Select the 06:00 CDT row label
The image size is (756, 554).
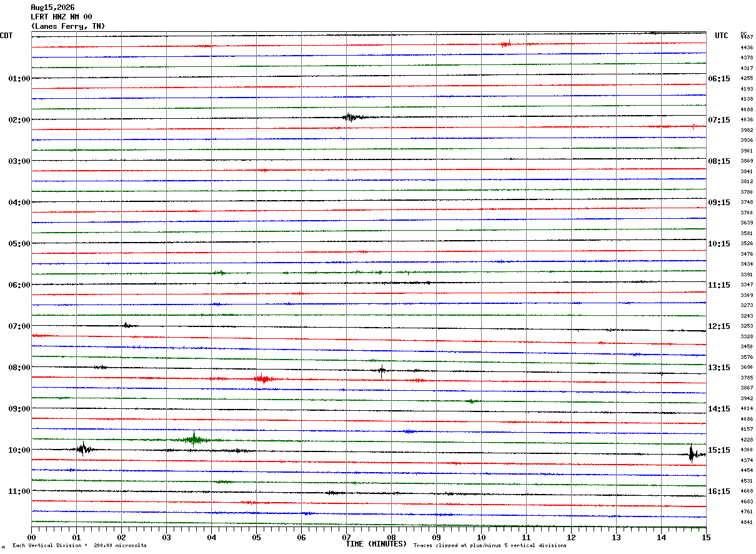pos(19,285)
